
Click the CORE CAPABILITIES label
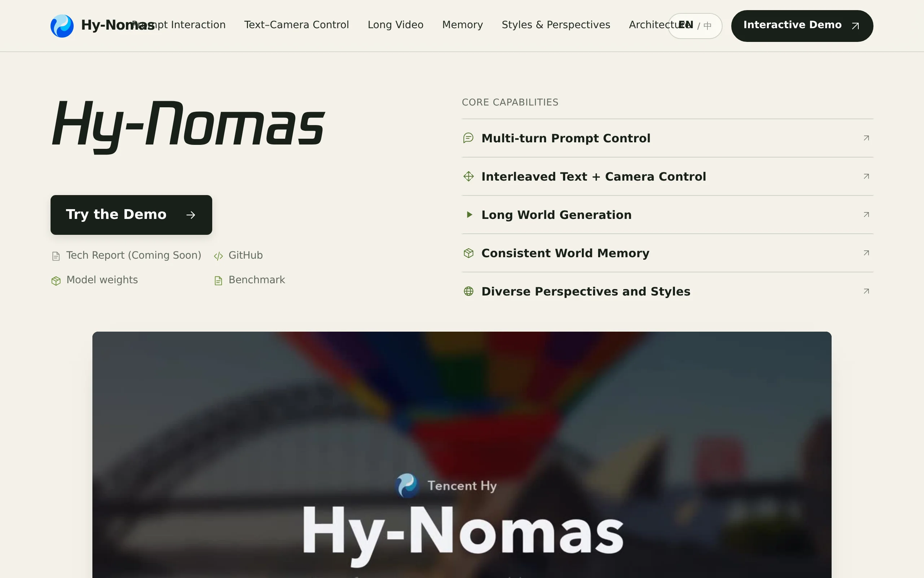coord(510,103)
